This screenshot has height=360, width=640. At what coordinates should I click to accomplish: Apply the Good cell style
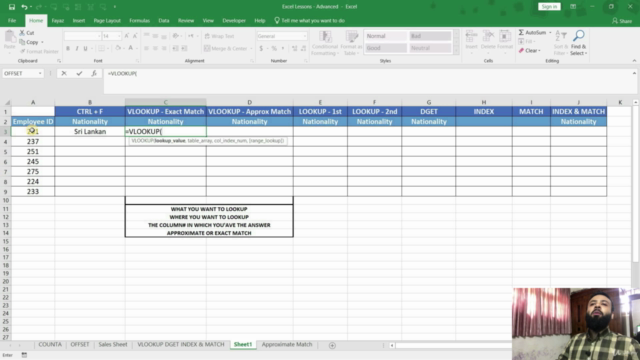point(385,48)
